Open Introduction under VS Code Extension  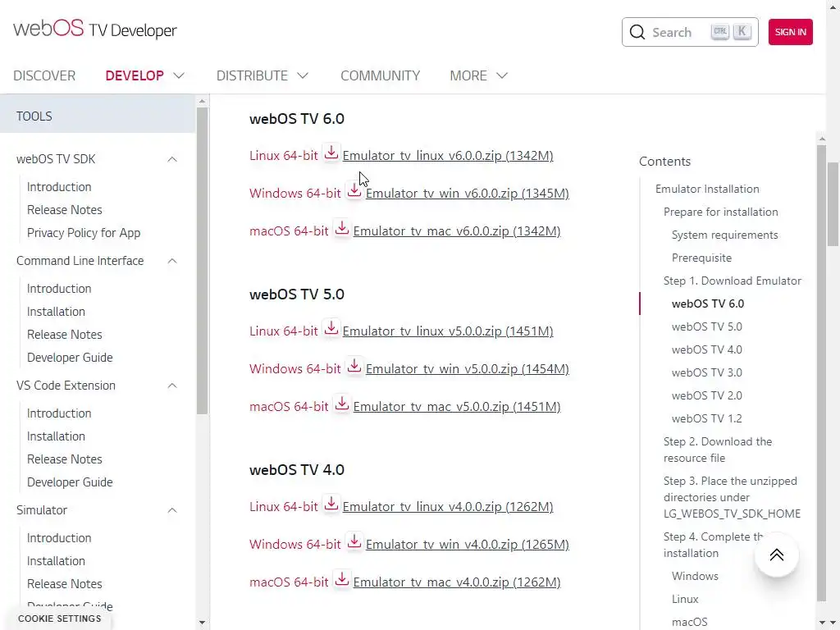coord(59,413)
